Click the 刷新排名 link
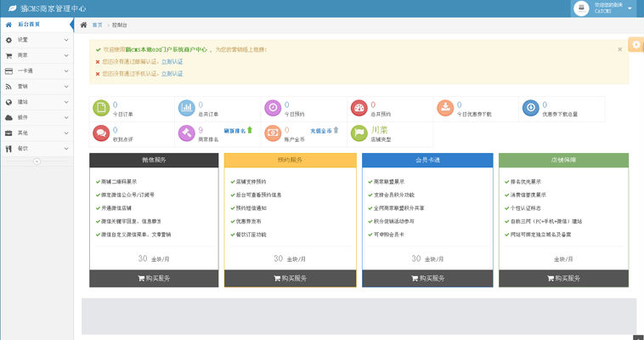 (238, 131)
